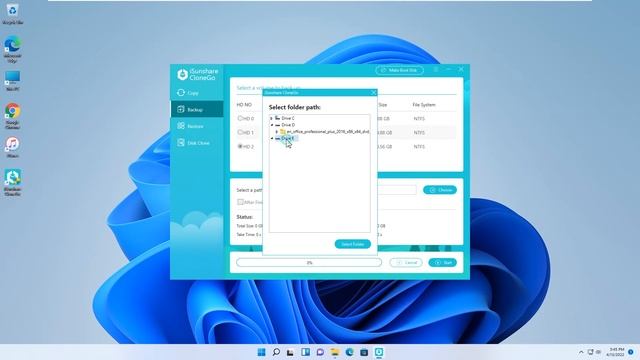Viewport: 640px width, 360px height.
Task: Toggle the After Finished checkbox
Action: [240, 202]
